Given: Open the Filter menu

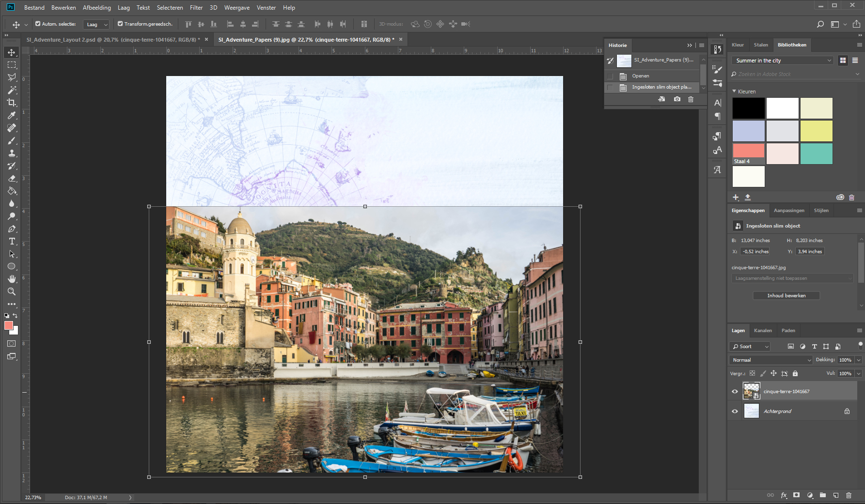Looking at the screenshot, I should (196, 8).
